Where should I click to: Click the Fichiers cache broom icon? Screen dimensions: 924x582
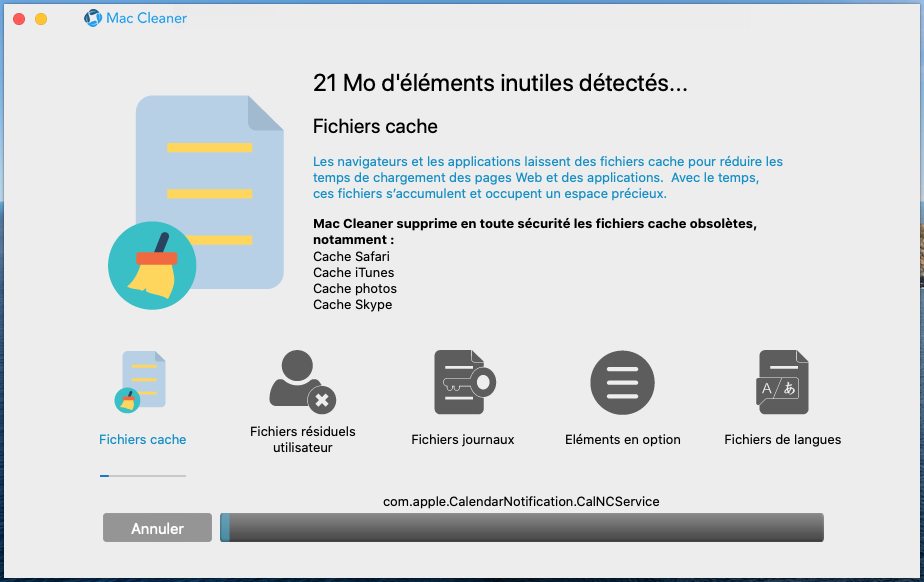click(140, 382)
